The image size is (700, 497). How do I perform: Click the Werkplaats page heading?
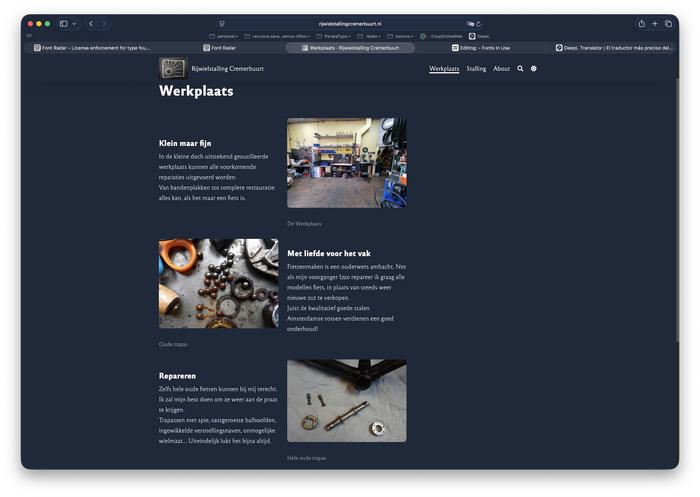(196, 91)
